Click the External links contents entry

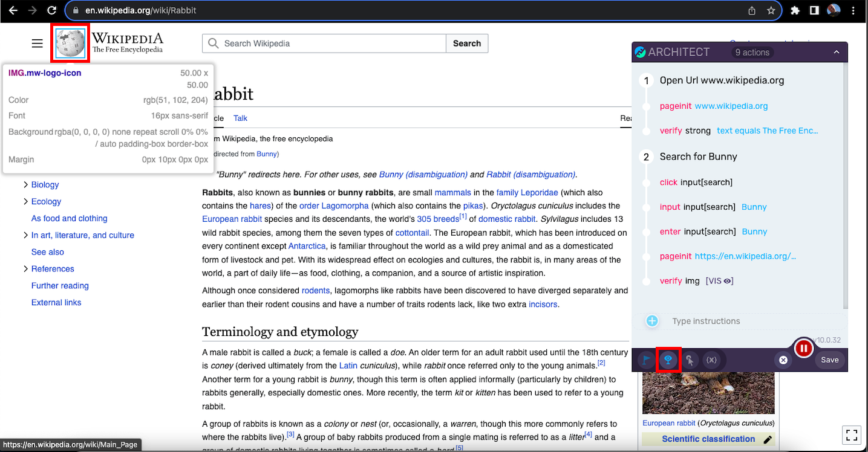pyautogui.click(x=56, y=303)
